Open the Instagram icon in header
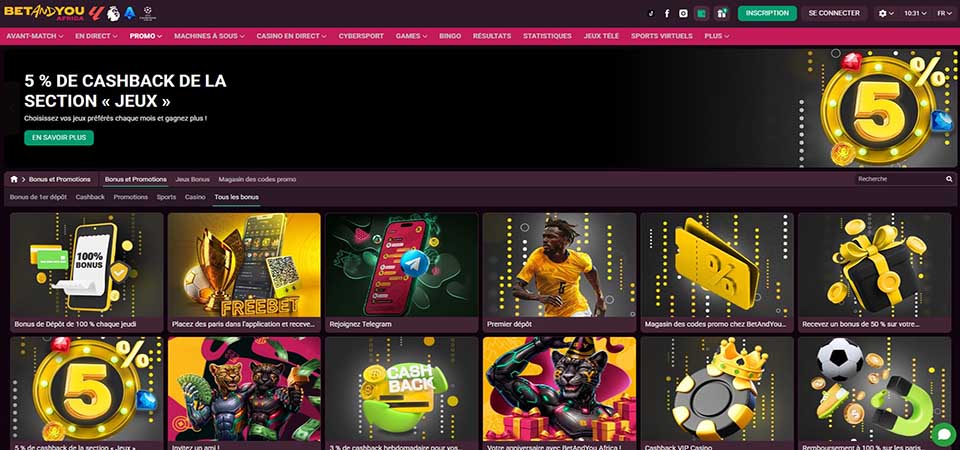 coord(683,13)
